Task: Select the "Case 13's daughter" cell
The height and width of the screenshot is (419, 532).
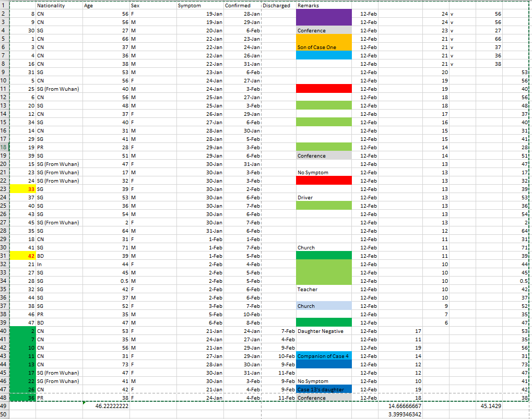Action: click(x=324, y=389)
